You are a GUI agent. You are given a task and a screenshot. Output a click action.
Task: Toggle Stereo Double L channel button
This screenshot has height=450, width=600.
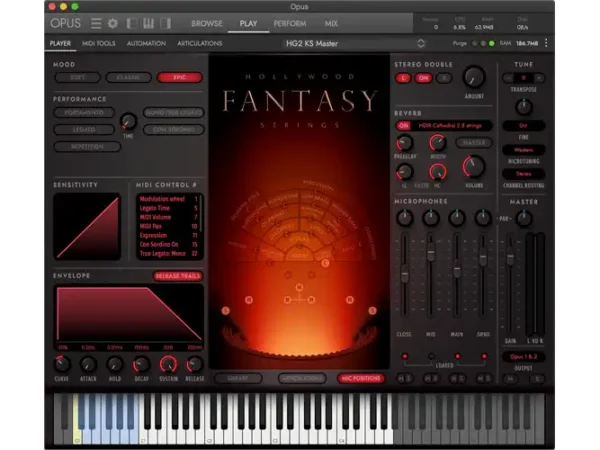[x=403, y=78]
